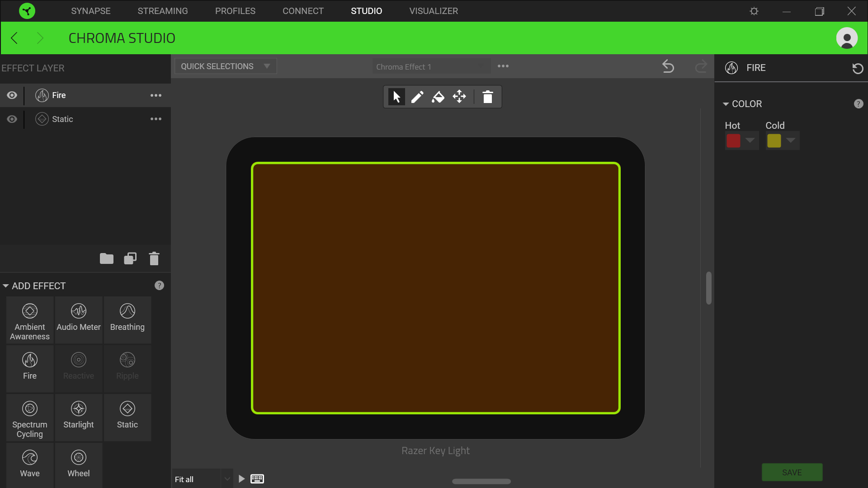The height and width of the screenshot is (488, 868).
Task: Open Cold color dropdown arrow
Action: 791,141
